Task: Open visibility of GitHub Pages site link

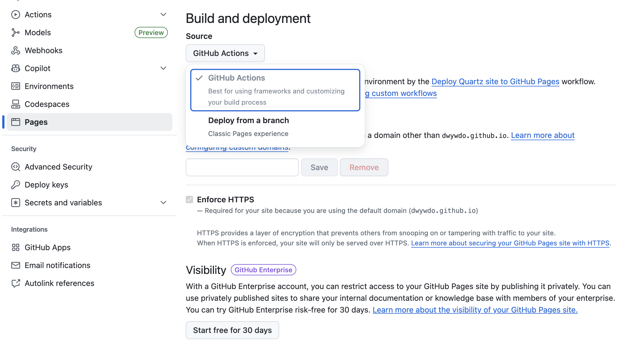Action: tap(475, 310)
